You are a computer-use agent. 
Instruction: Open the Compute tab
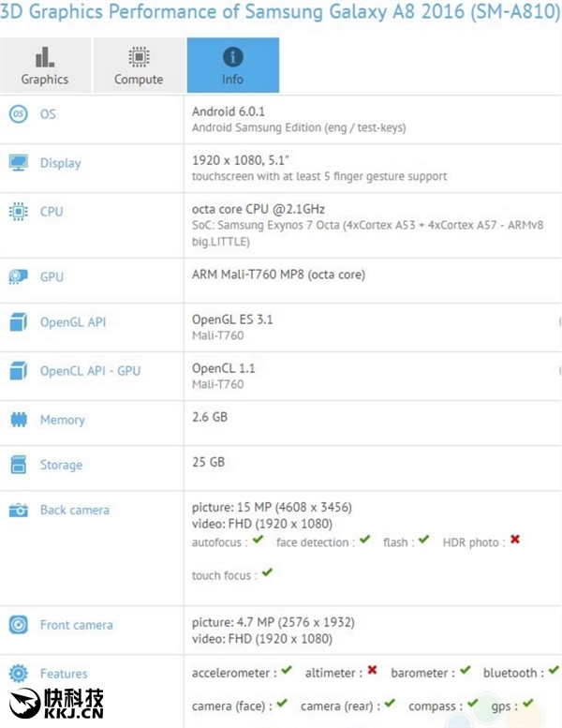coord(139,66)
